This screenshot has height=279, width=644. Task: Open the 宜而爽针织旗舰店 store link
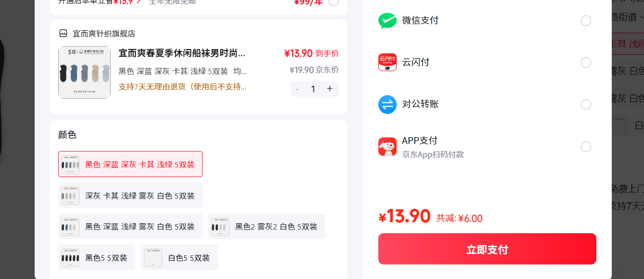(x=104, y=34)
